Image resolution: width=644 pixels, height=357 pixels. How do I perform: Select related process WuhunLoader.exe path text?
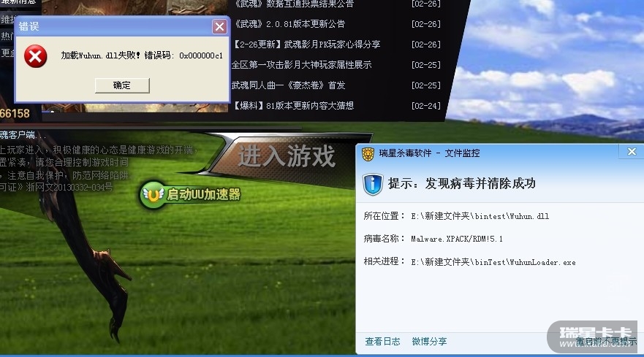coord(493,262)
